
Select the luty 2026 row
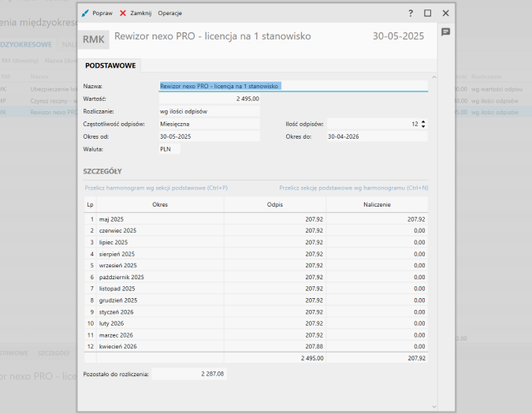(x=256, y=323)
